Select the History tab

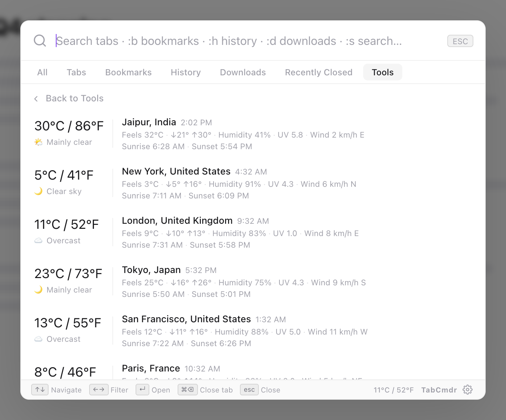pos(186,72)
